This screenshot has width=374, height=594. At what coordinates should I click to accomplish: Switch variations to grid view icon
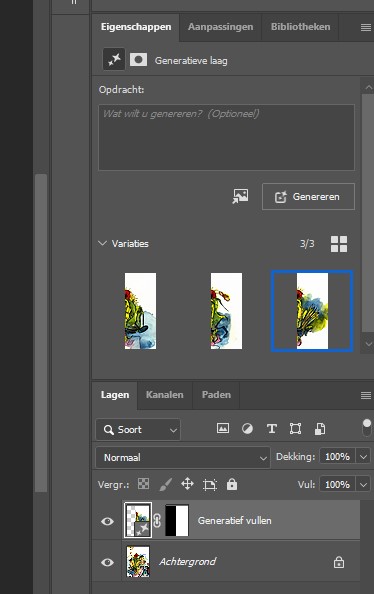click(x=339, y=244)
